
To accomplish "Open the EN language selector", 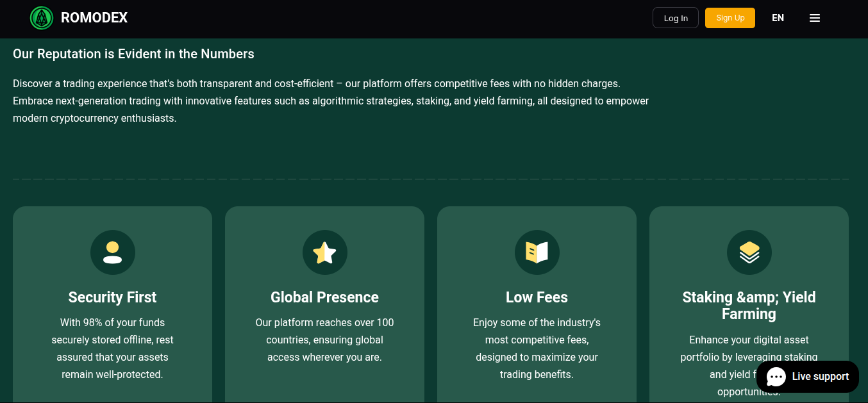I will [778, 18].
